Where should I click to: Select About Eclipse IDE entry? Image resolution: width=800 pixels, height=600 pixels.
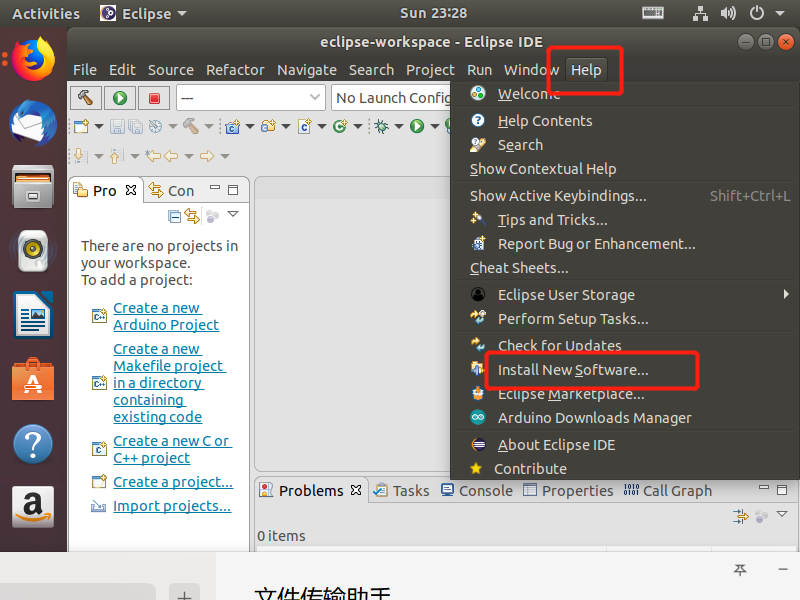pyautogui.click(x=624, y=445)
